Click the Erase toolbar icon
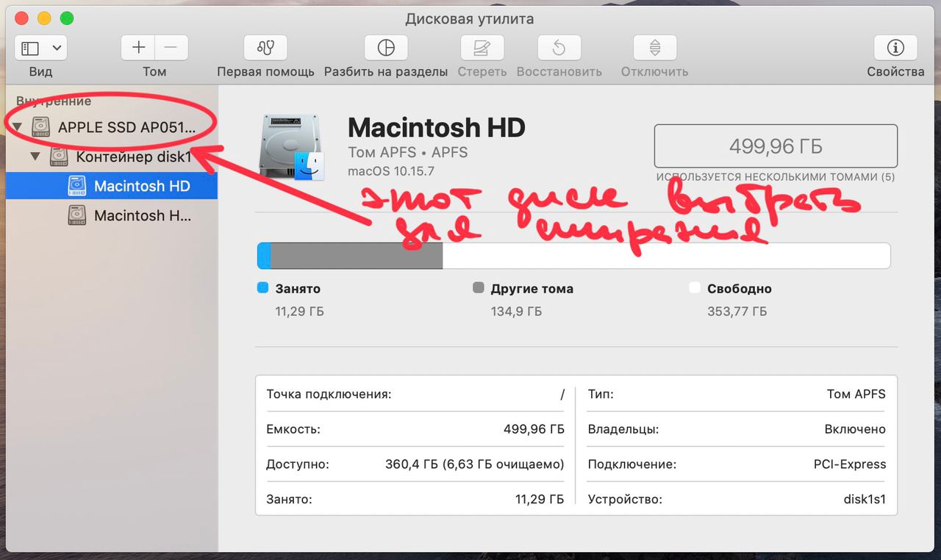 [482, 49]
